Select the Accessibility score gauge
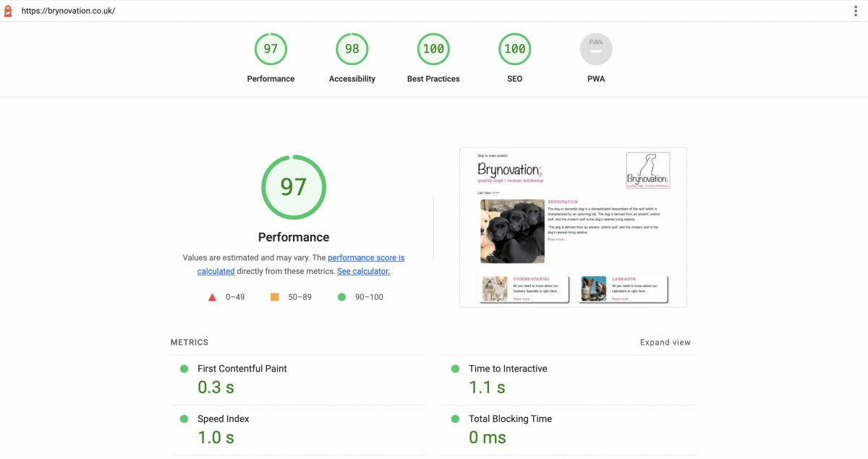 click(352, 50)
